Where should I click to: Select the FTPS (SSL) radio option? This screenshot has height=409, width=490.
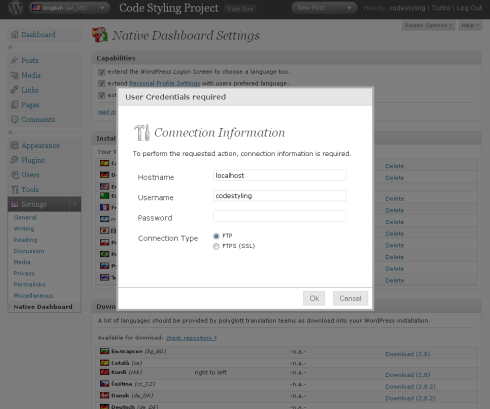[x=216, y=246]
